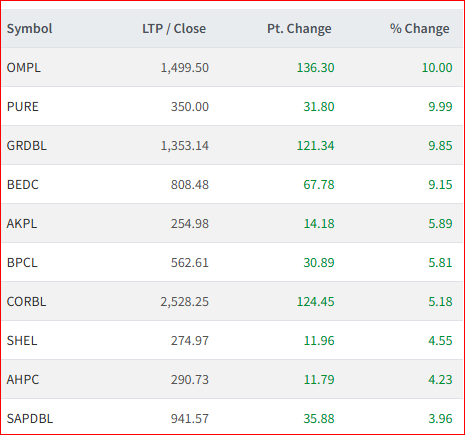Click the Pt. Change column header
This screenshot has height=435, width=465.
point(299,29)
